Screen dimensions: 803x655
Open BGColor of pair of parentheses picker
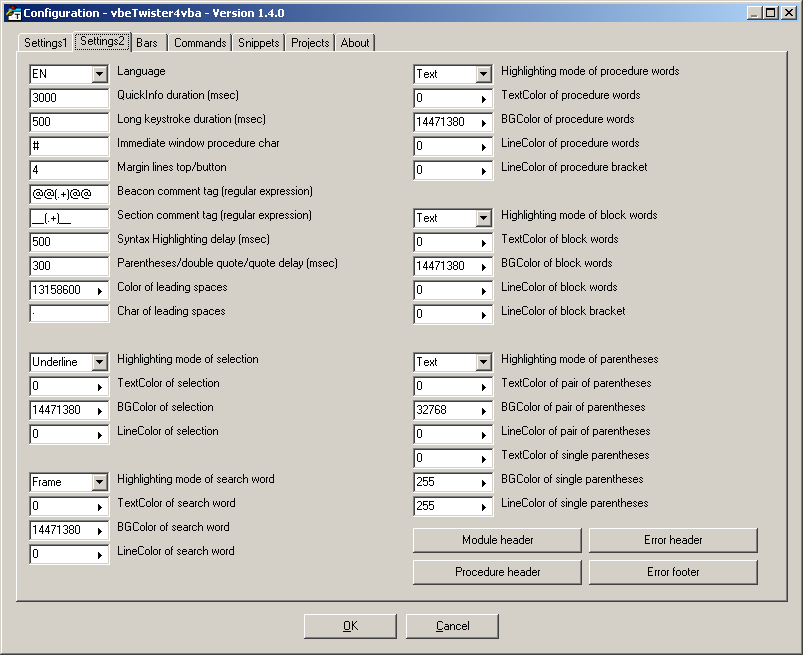point(483,411)
